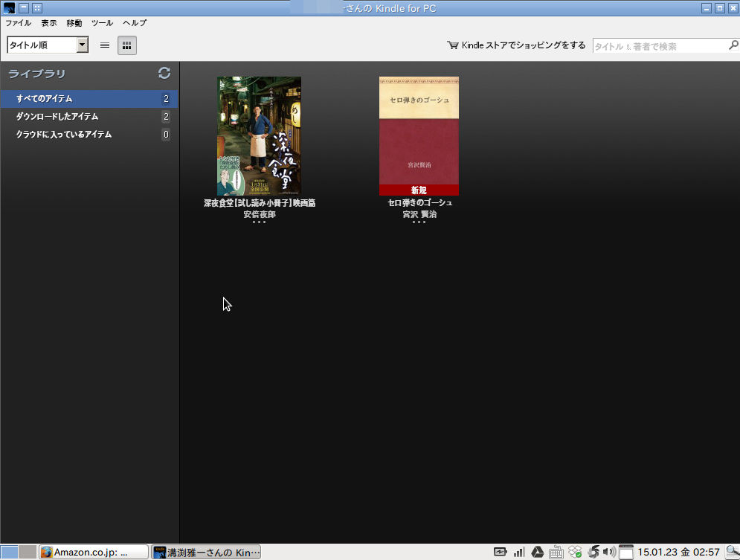
Task: Click the magnifier document icon in tray corner
Action: pos(733,552)
